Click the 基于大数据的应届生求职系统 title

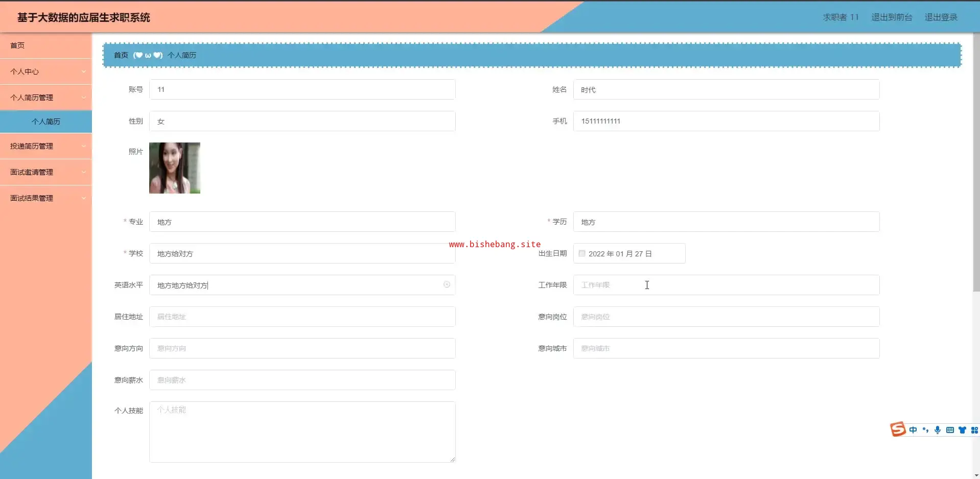84,17
